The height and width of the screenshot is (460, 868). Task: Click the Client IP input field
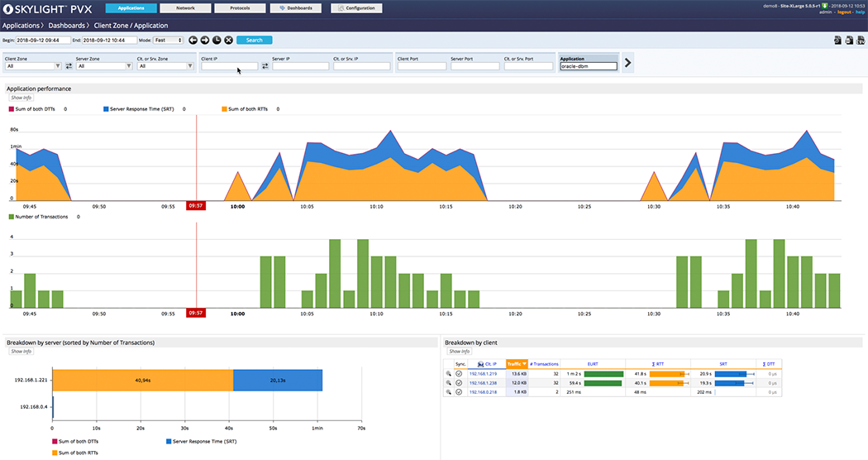[x=229, y=66]
